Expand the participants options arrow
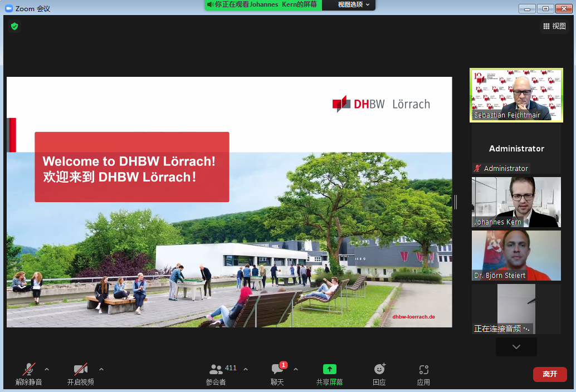 point(246,369)
